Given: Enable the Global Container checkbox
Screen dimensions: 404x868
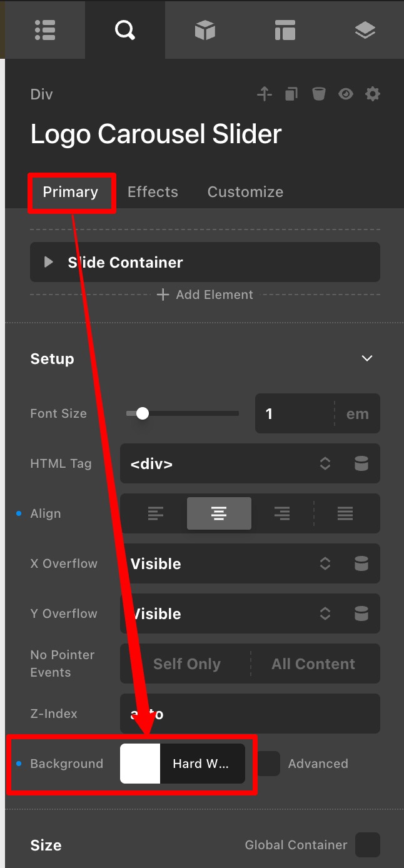Looking at the screenshot, I should 368,845.
